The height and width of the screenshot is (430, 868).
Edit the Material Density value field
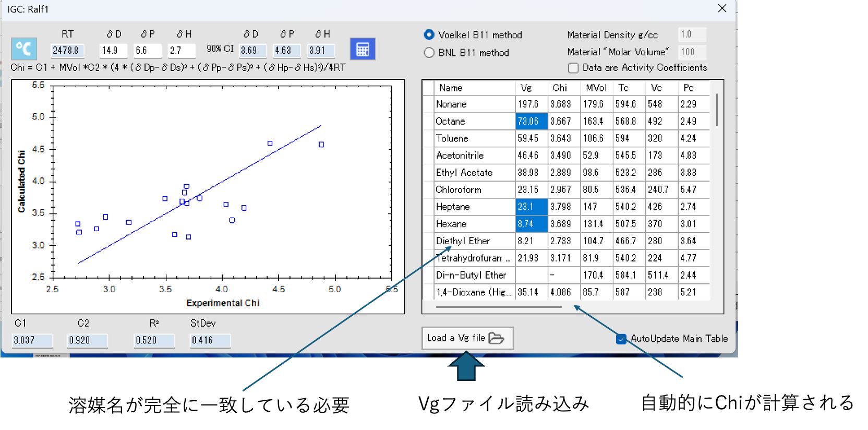point(692,34)
